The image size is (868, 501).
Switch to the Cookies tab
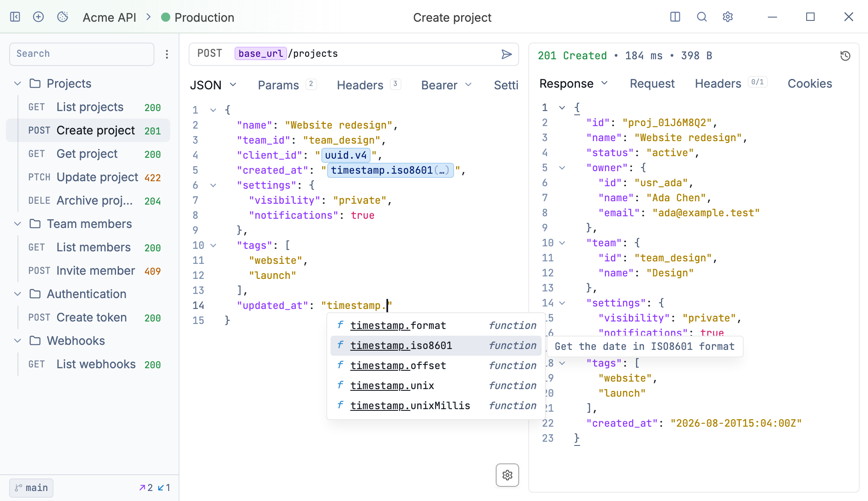pos(810,83)
